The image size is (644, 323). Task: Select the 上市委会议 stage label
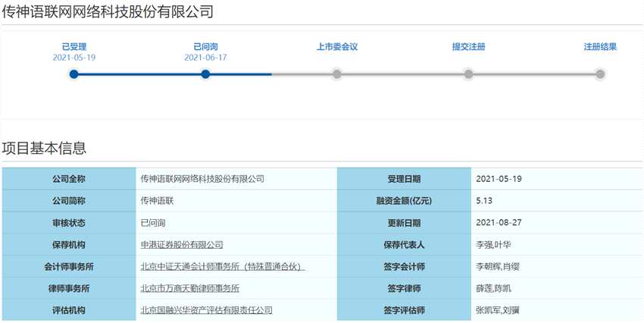pos(337,47)
